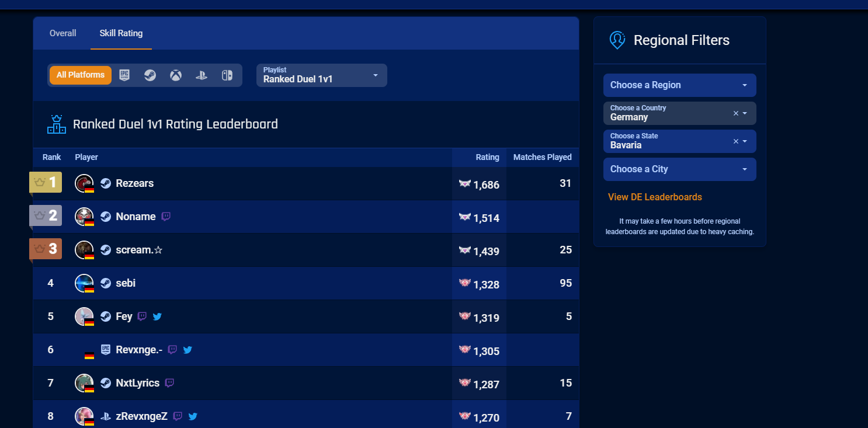Click the Steam icon next to NxtLyrics
Viewport: 868px width, 428px height.
[105, 383]
